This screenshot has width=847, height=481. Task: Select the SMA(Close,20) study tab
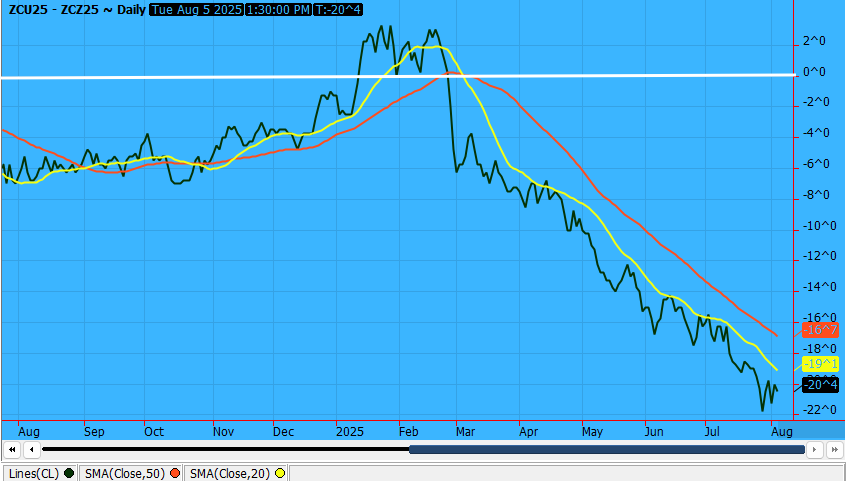pyautogui.click(x=230, y=473)
